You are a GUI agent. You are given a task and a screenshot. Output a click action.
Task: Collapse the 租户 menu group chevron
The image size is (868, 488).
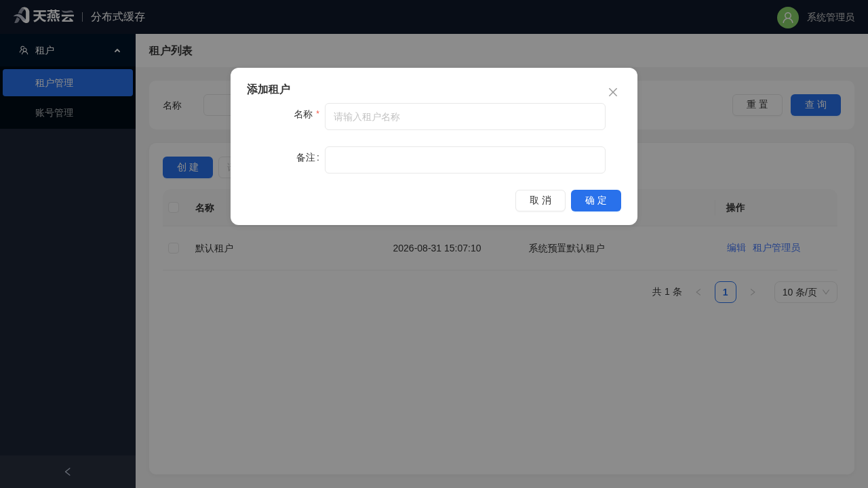pos(117,50)
